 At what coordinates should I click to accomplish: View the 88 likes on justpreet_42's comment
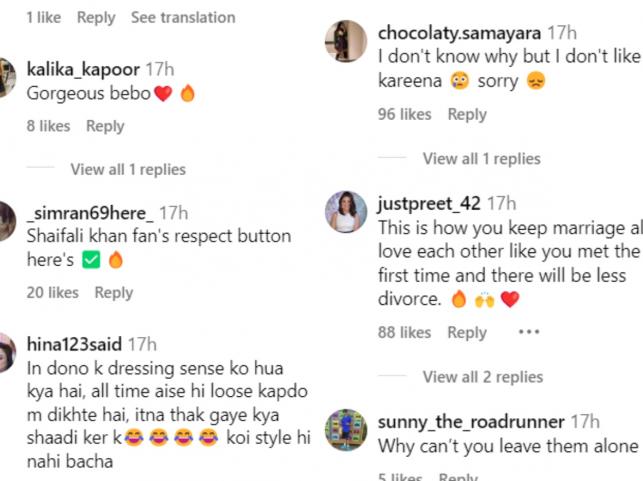pos(404,333)
